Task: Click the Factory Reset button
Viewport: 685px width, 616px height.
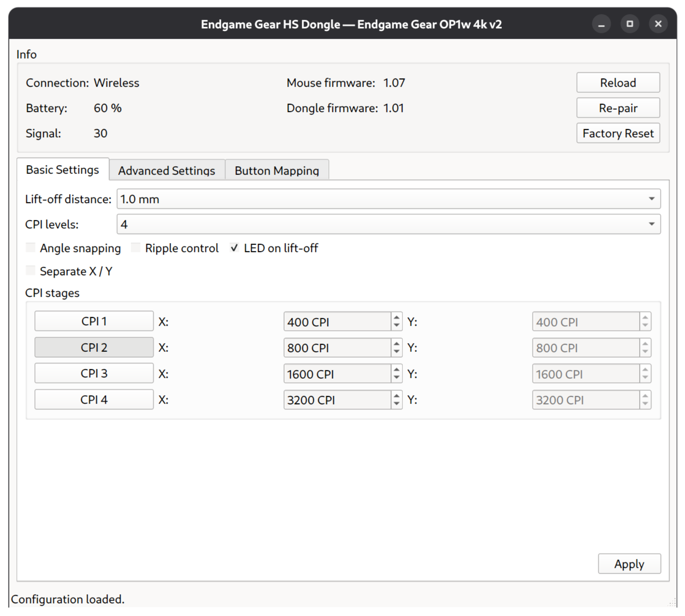Action: point(618,133)
